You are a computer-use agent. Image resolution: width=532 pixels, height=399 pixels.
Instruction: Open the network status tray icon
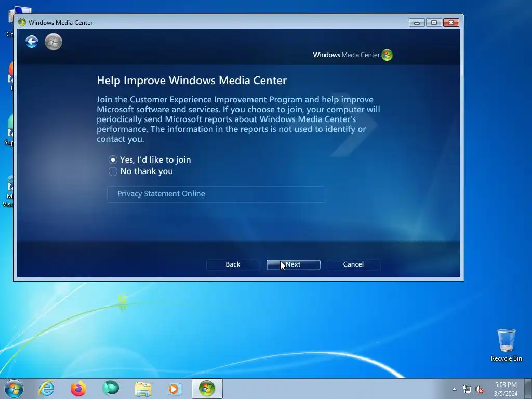[467, 389]
